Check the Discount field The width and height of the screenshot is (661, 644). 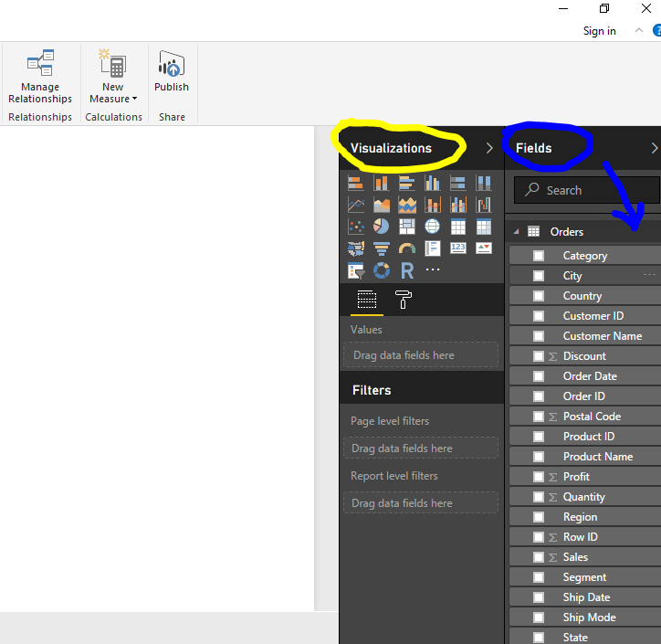[x=539, y=356]
